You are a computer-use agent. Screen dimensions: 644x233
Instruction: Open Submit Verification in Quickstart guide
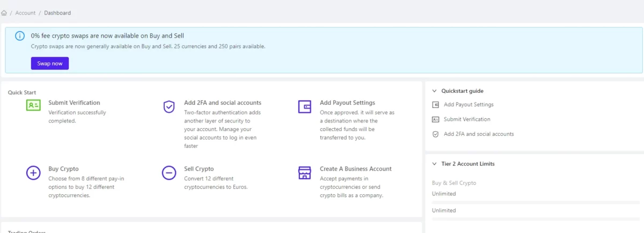(467, 119)
